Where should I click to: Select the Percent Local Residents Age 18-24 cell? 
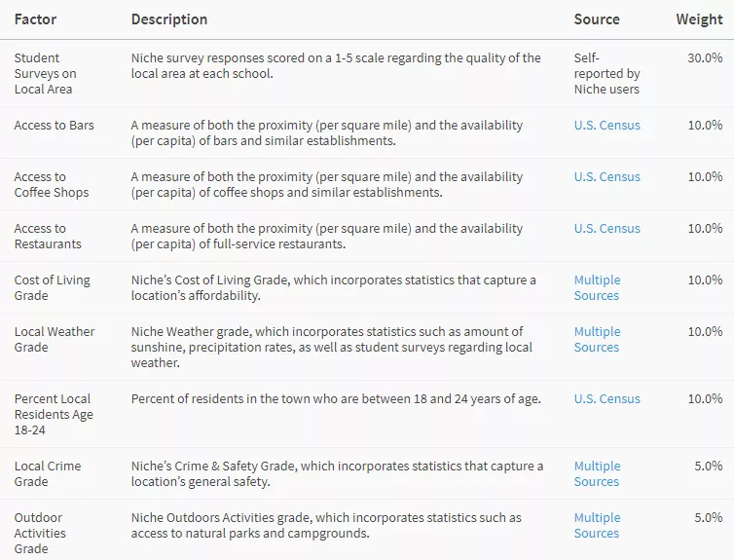coord(54,414)
